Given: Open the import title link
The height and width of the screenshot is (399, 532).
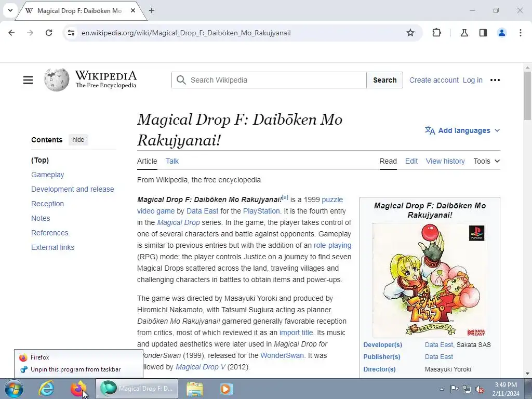Looking at the screenshot, I should click(296, 332).
